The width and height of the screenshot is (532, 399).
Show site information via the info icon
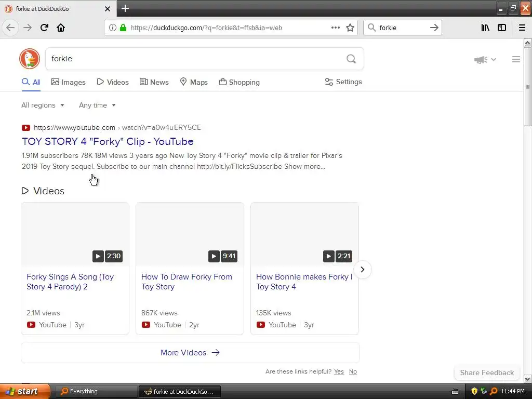point(112,28)
